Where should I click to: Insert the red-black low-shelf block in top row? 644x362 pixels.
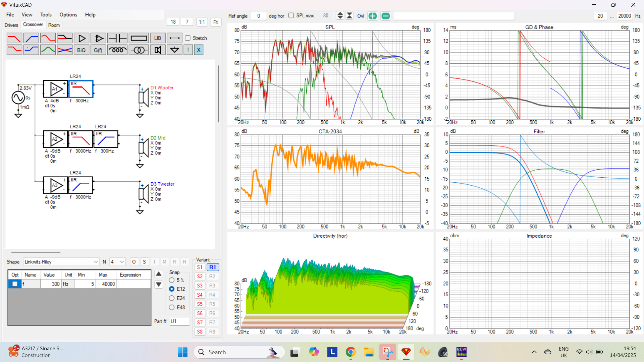coord(65,38)
